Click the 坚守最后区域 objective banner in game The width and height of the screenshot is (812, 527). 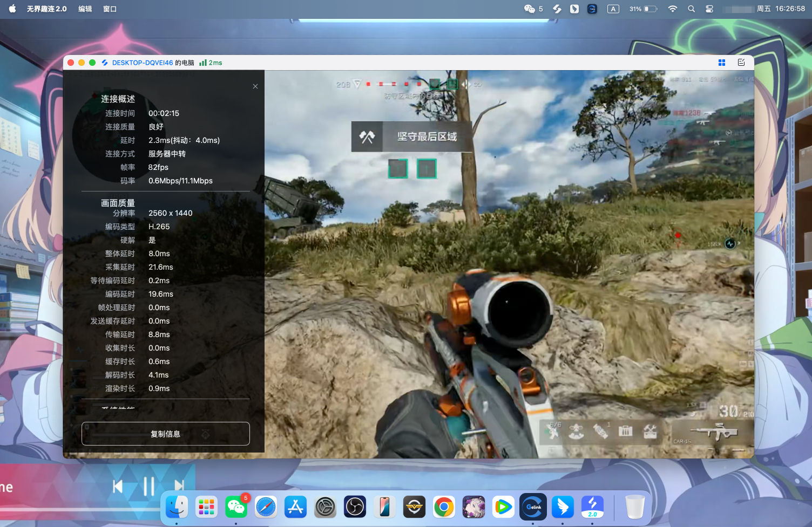click(412, 136)
